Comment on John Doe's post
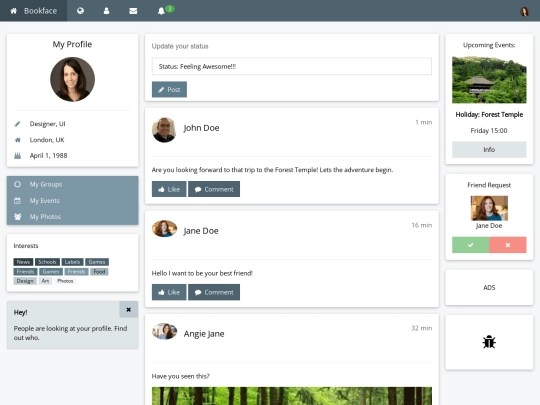Viewport: 540px width, 405px height. pyautogui.click(x=214, y=189)
